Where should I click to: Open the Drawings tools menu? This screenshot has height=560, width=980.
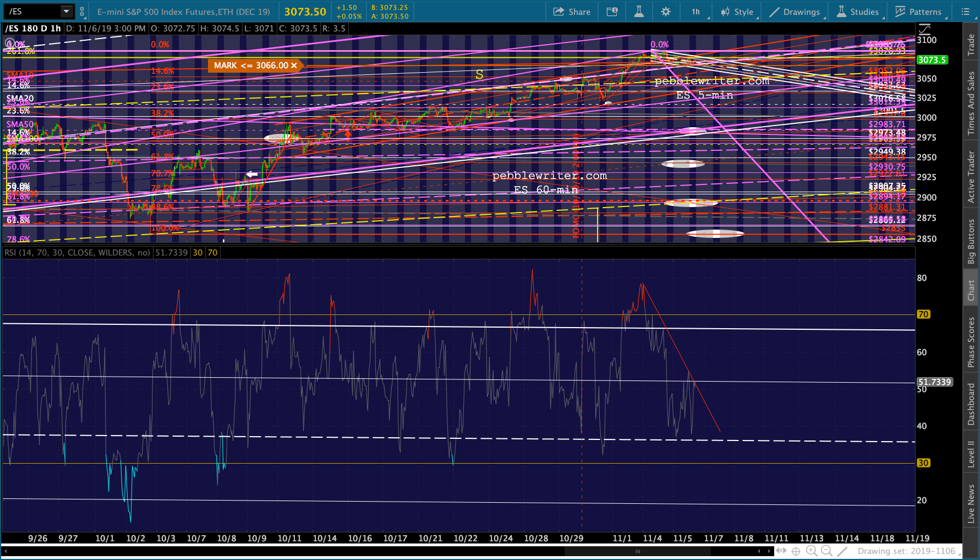click(x=795, y=12)
